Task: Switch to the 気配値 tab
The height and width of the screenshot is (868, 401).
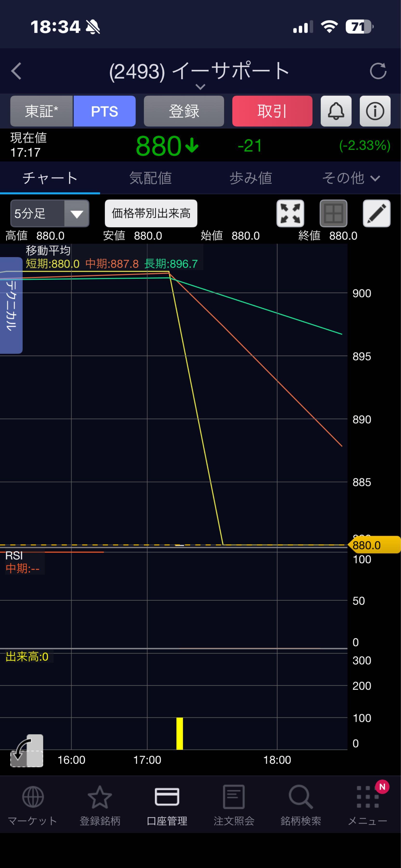Action: coord(150,178)
